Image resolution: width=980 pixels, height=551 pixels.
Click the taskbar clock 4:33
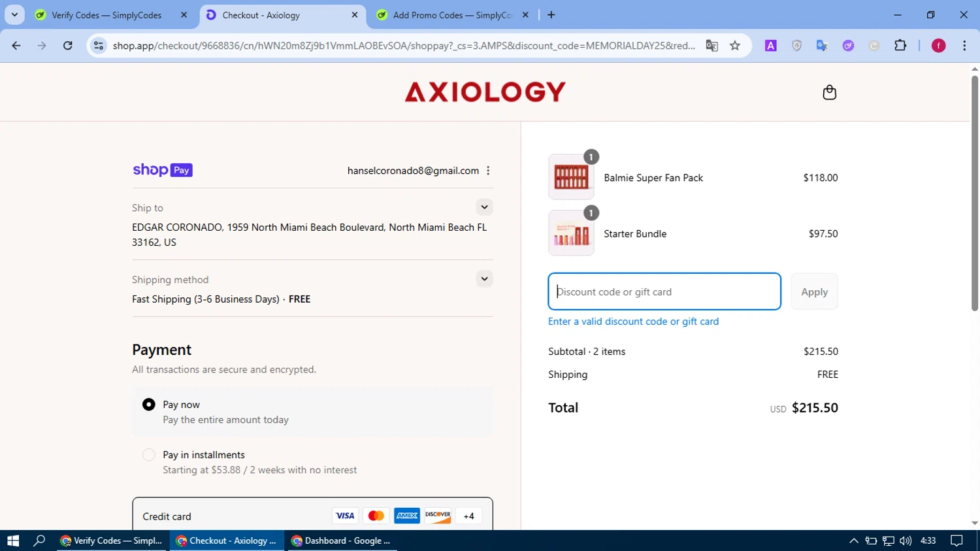point(928,541)
